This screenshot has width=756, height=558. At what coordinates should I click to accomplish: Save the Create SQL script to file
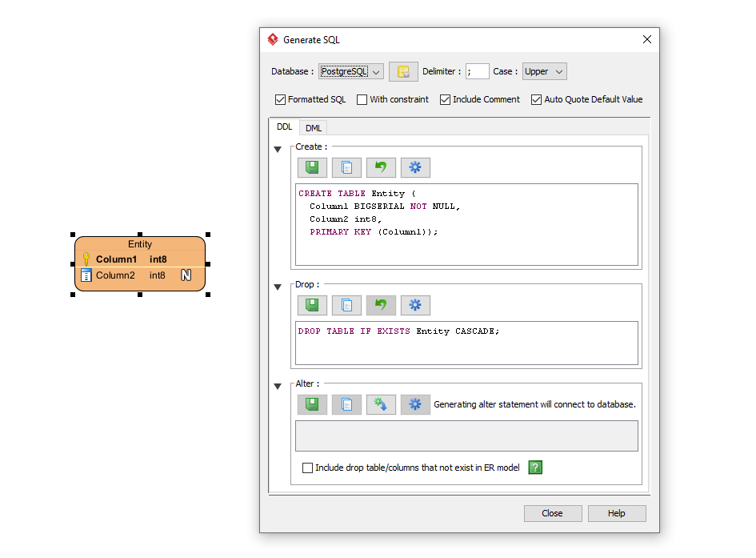312,167
